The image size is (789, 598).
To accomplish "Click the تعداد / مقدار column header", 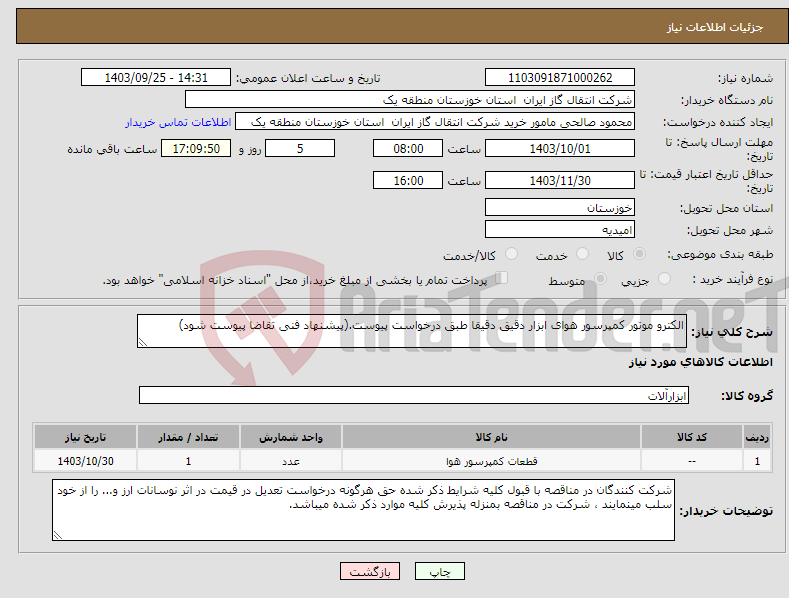I will (188, 437).
